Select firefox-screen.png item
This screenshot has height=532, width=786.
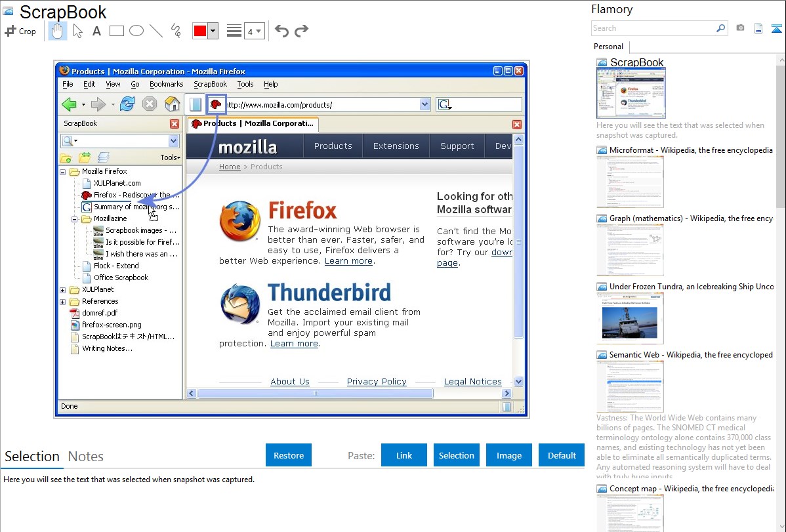point(112,325)
